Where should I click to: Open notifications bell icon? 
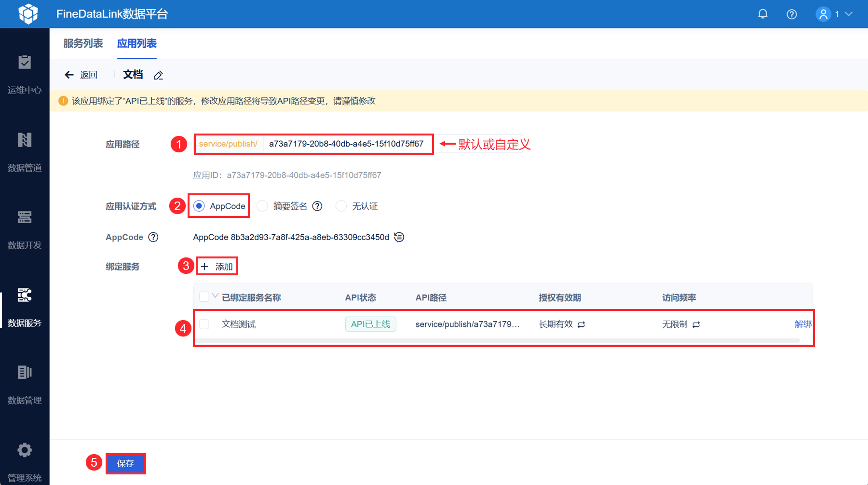[x=763, y=14]
